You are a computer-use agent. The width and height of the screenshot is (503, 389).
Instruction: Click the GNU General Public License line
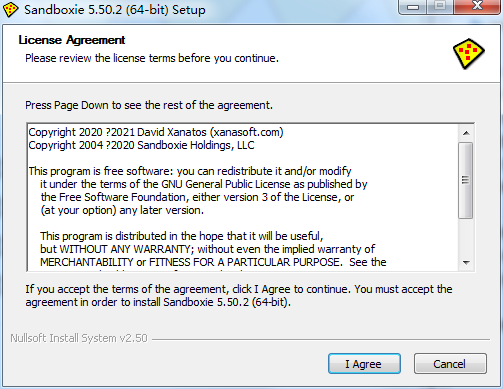[204, 184]
